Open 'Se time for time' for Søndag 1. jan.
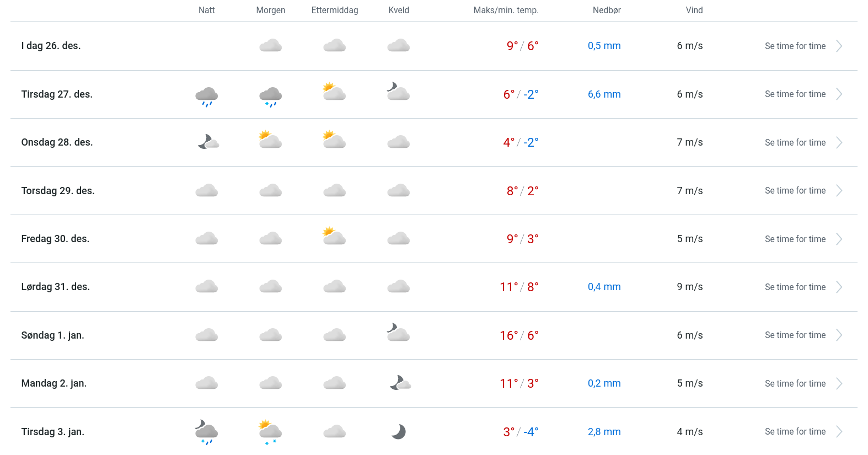This screenshot has height=455, width=868. (x=795, y=335)
